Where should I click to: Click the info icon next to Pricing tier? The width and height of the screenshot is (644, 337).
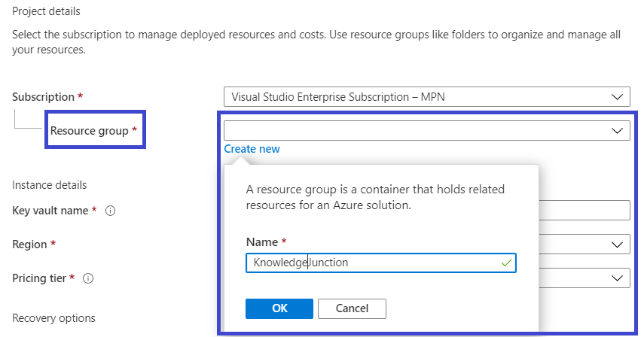click(x=88, y=278)
